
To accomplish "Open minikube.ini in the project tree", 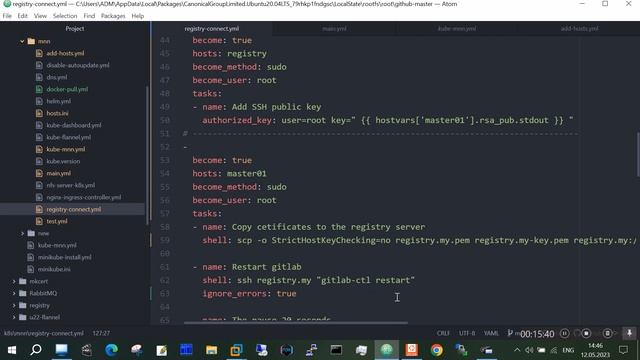I will coord(54,269).
